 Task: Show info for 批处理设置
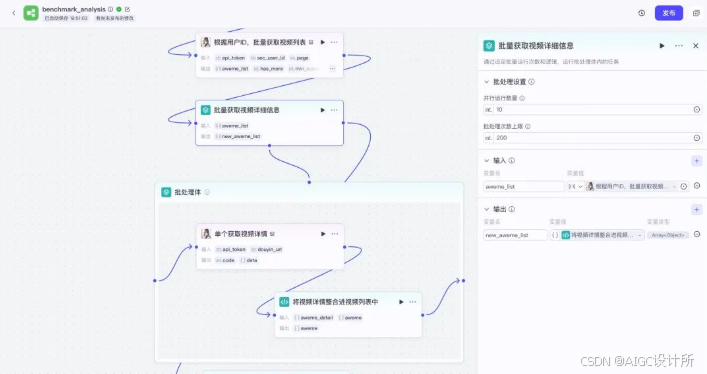[x=532, y=82]
